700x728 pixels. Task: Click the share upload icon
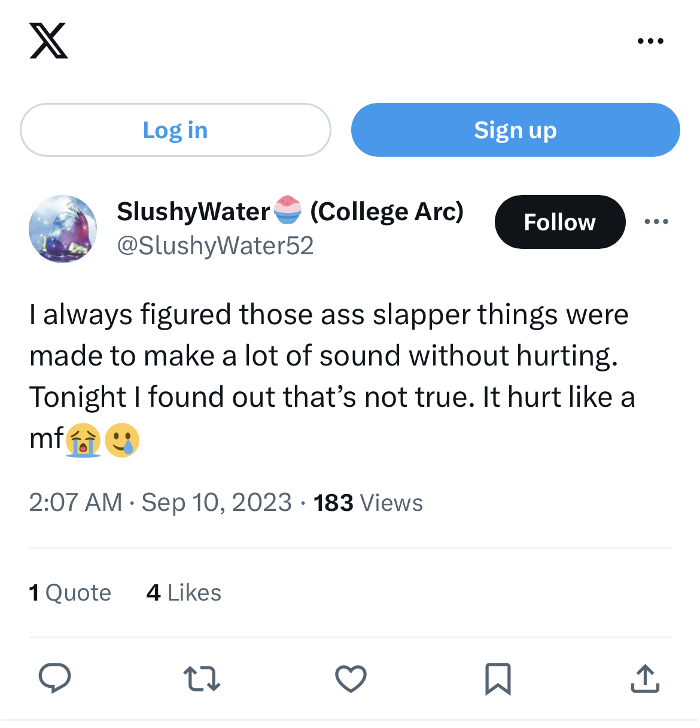tap(645, 678)
